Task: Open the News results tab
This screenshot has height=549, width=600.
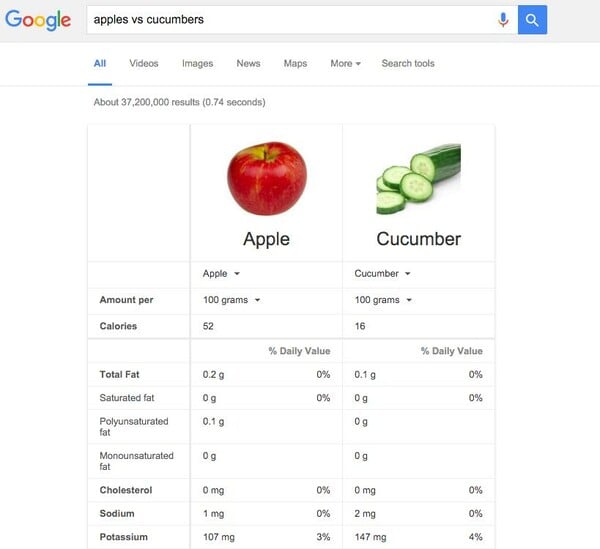Action: [x=248, y=64]
